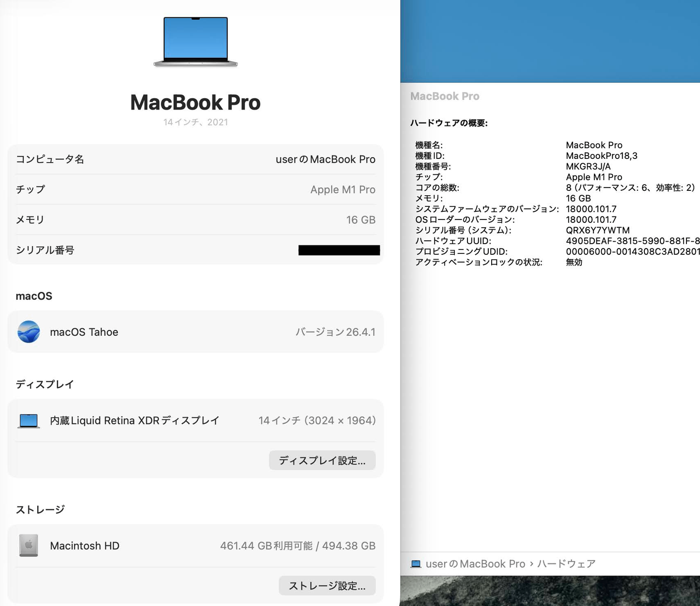This screenshot has height=606, width=700.
Task: Click the MacBook Pro laptop image at top
Action: click(196, 42)
